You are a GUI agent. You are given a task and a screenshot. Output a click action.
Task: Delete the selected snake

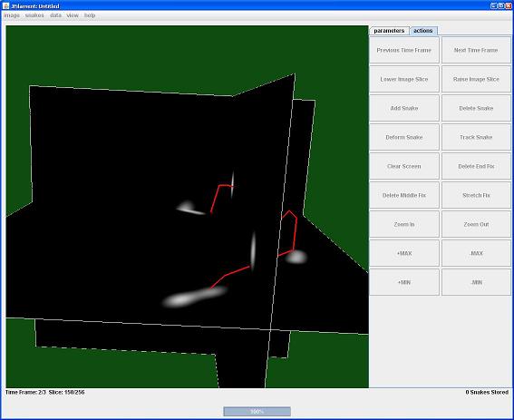click(x=476, y=108)
